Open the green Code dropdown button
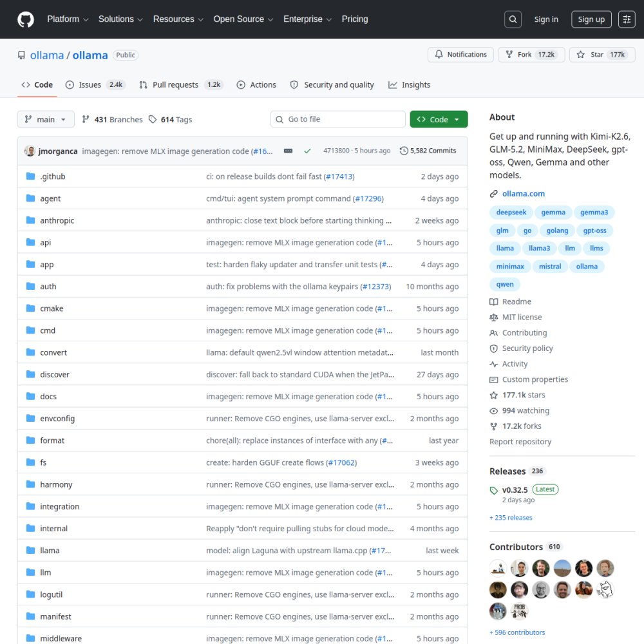644x644 pixels. pyautogui.click(x=439, y=120)
